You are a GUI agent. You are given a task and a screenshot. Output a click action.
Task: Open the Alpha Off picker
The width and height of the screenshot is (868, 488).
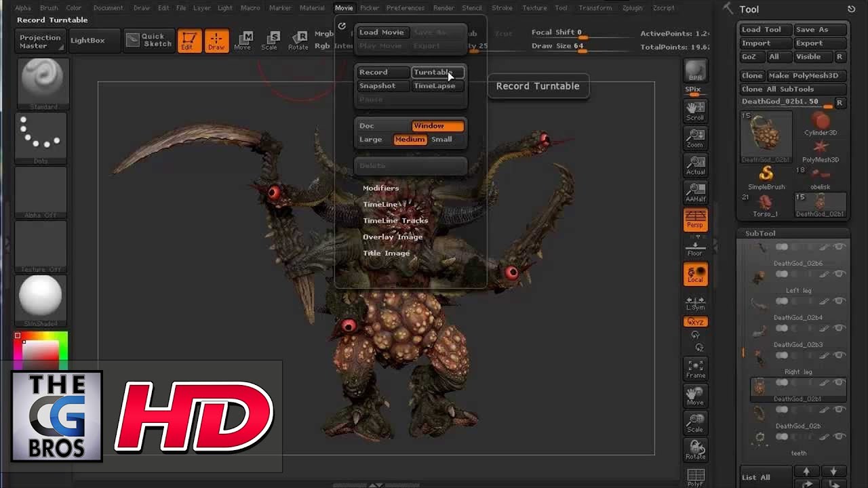pyautogui.click(x=41, y=192)
